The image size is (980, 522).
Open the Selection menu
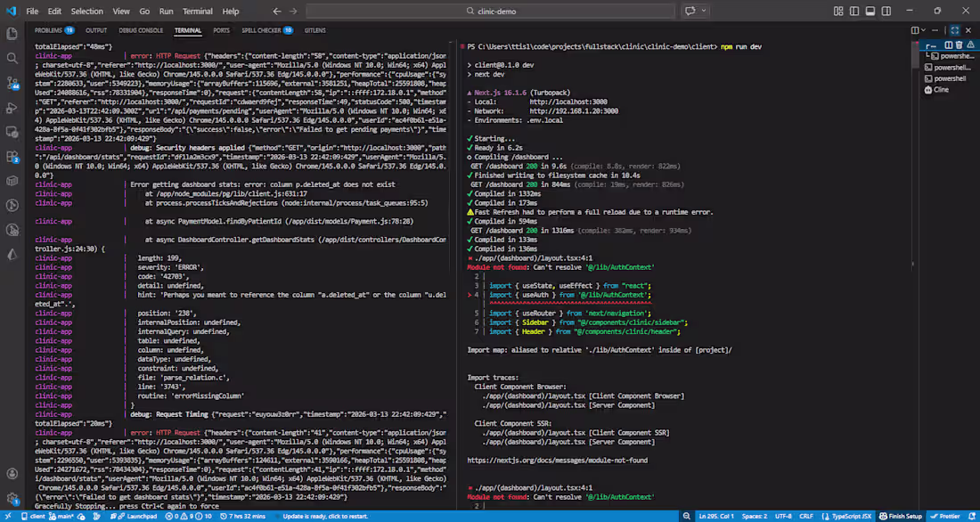tap(87, 12)
